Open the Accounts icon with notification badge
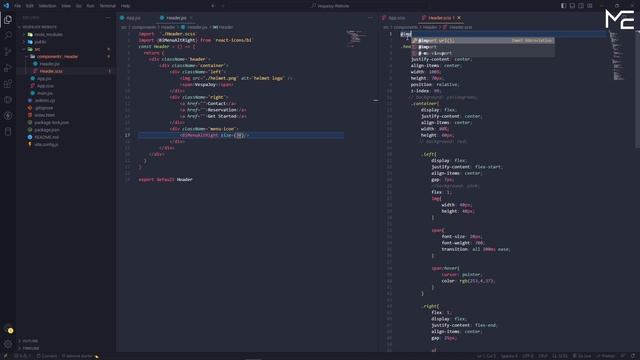 8,329
